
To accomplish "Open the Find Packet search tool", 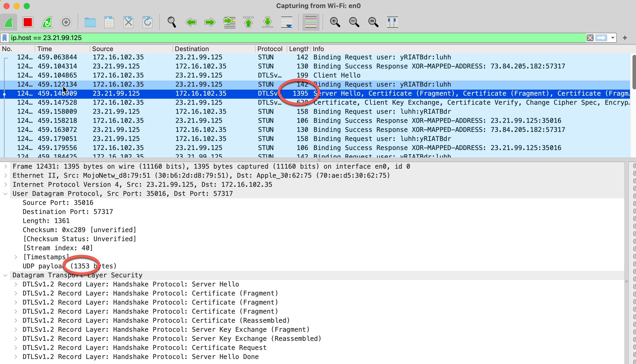I will (172, 22).
